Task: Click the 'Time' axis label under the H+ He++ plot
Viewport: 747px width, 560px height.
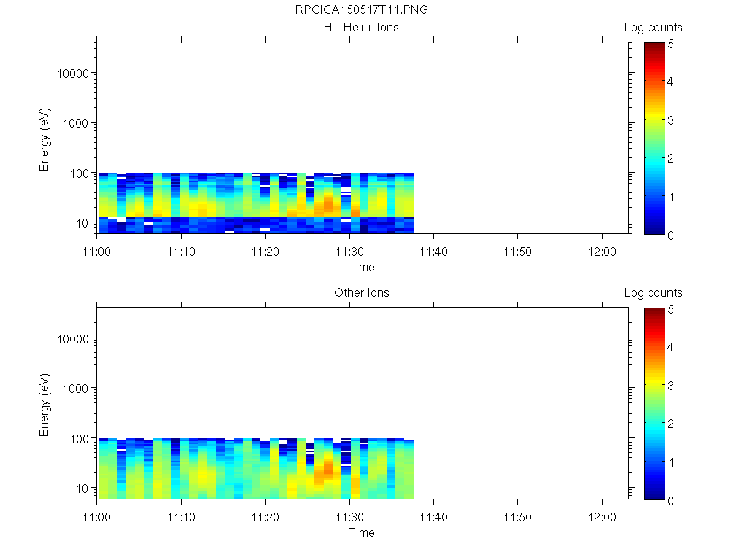Action: click(362, 267)
